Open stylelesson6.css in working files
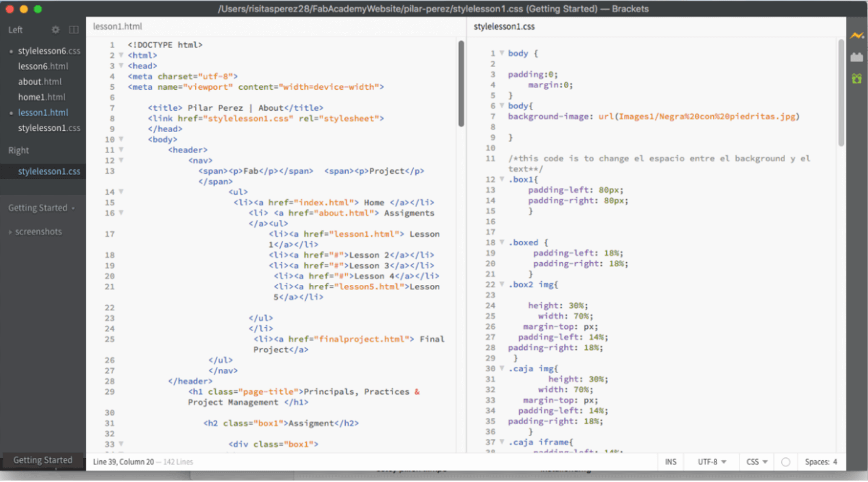868x482 pixels. point(49,51)
